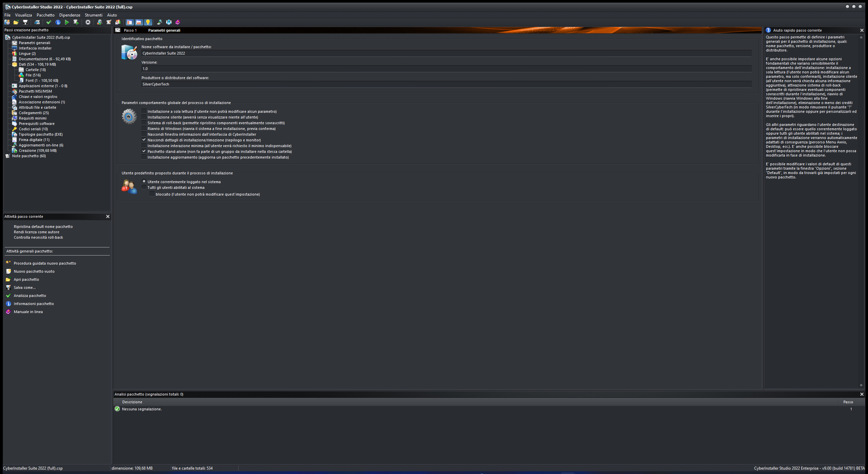This screenshot has height=474, width=868.
Task: Click Controlla necessità roll-back link
Action: tap(38, 237)
